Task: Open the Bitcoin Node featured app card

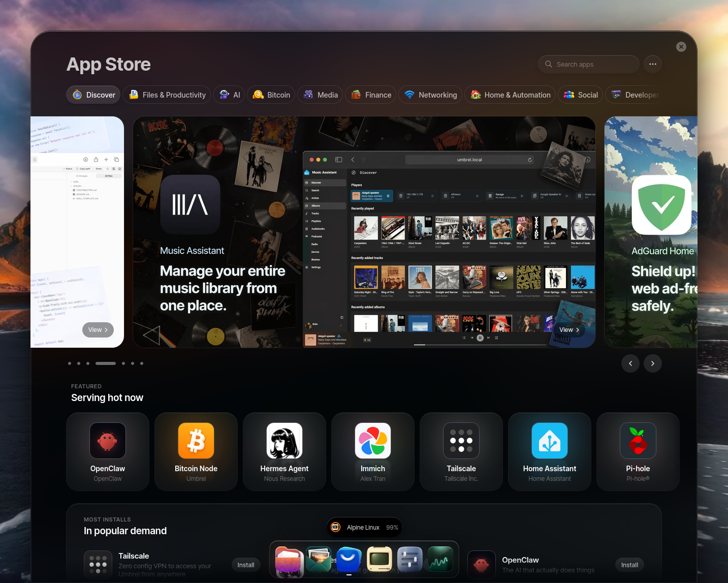Action: pyautogui.click(x=196, y=451)
